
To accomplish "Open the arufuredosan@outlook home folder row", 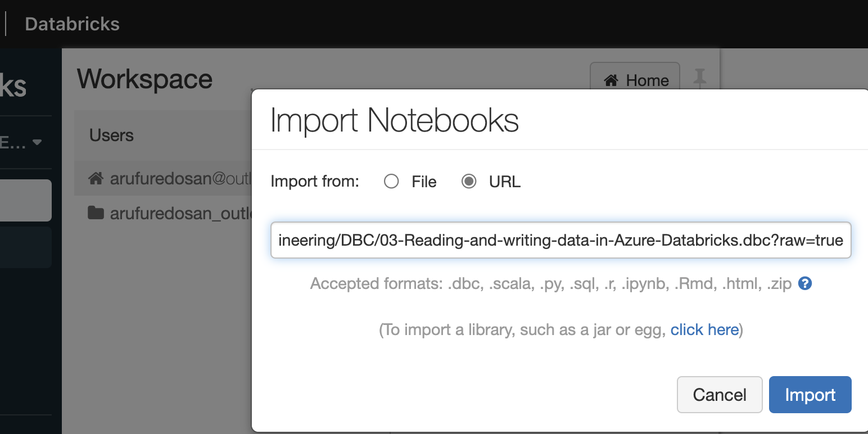I will point(163,179).
